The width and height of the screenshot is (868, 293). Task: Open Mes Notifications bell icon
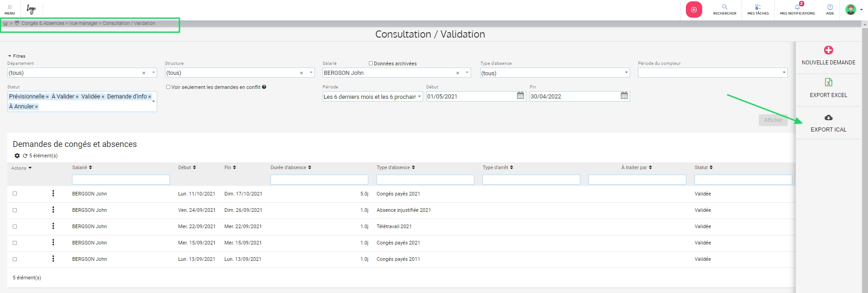pos(797,10)
